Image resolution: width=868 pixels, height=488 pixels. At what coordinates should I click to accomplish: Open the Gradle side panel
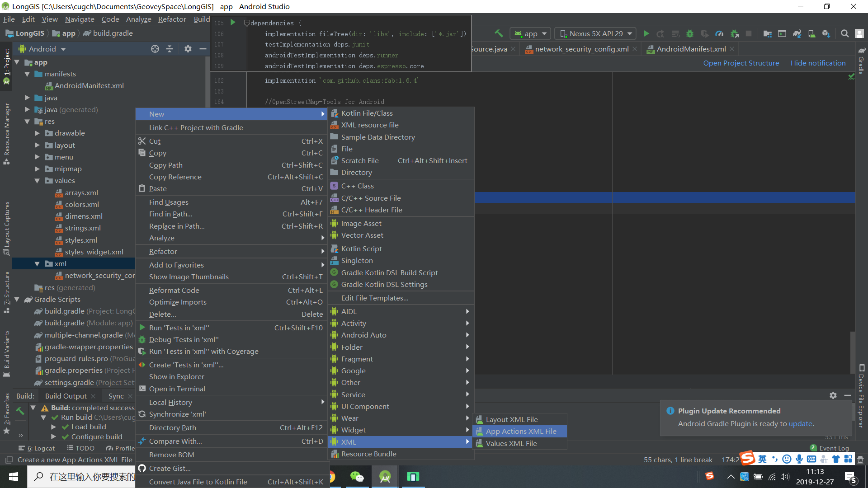tap(861, 62)
